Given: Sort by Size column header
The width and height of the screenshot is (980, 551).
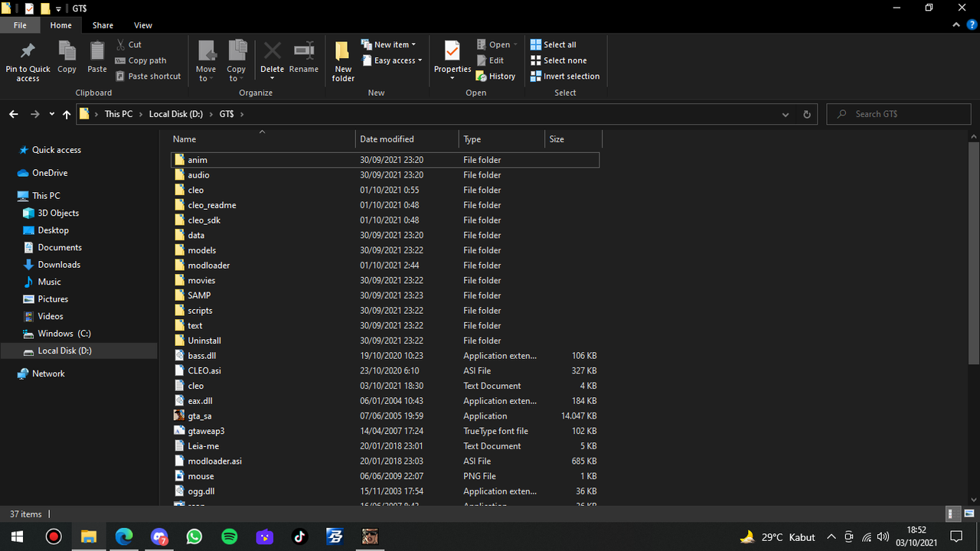Looking at the screenshot, I should [x=573, y=139].
